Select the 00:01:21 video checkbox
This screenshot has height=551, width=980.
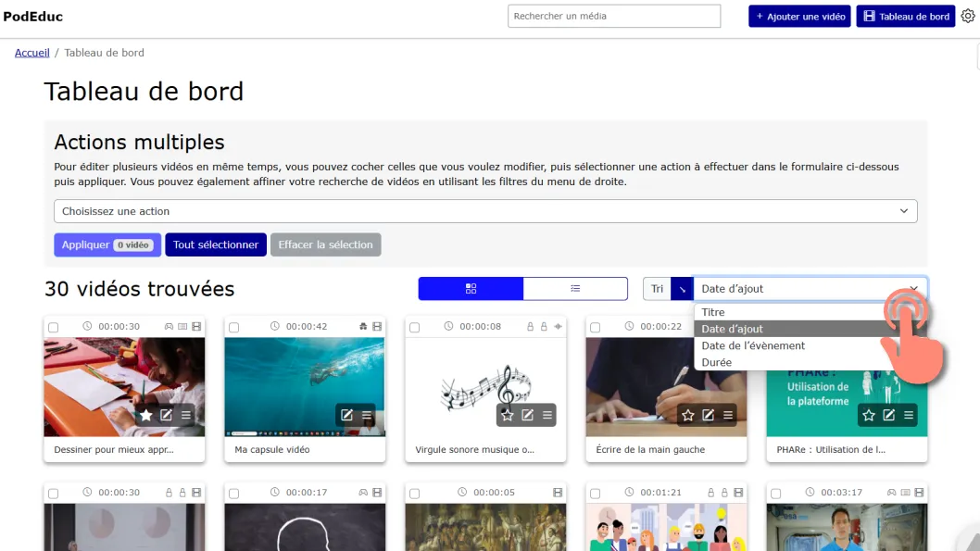tap(595, 494)
